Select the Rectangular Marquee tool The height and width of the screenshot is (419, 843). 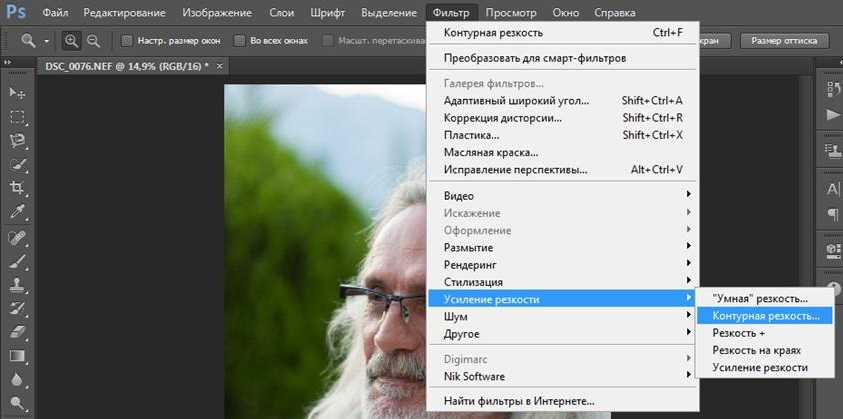17,116
